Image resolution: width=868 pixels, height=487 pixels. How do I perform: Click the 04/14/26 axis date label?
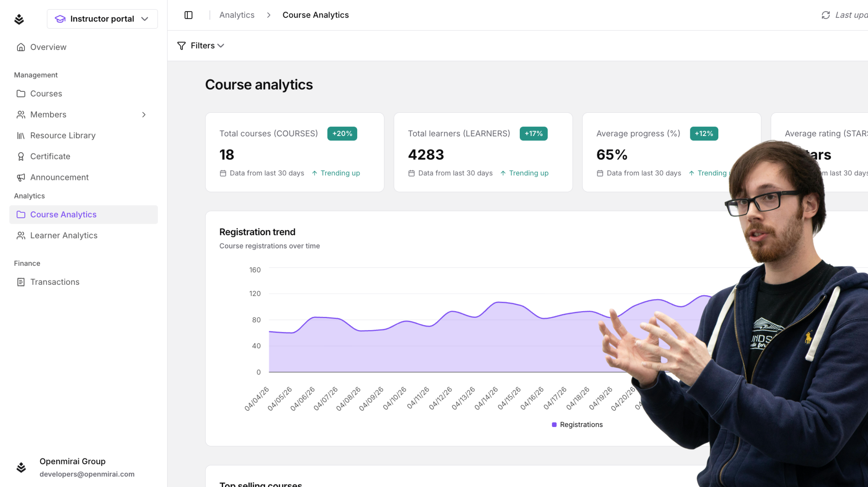[486, 398]
